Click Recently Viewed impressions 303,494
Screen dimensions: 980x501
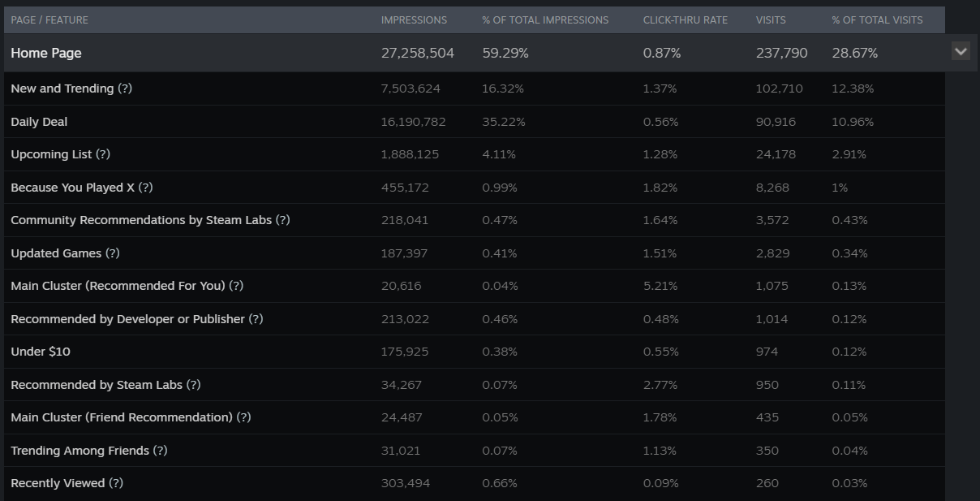point(406,483)
